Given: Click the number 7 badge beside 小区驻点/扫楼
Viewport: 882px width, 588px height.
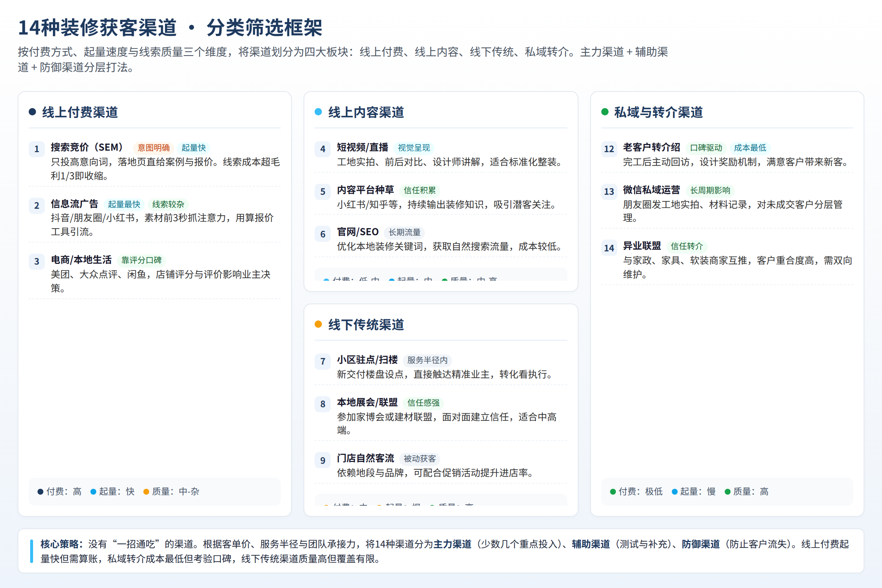Looking at the screenshot, I should (x=323, y=362).
